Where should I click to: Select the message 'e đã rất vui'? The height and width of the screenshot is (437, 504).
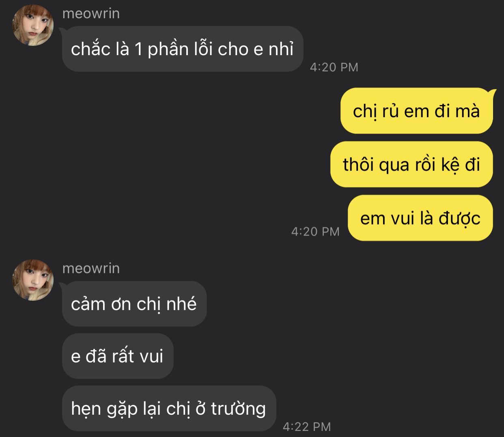click(118, 356)
